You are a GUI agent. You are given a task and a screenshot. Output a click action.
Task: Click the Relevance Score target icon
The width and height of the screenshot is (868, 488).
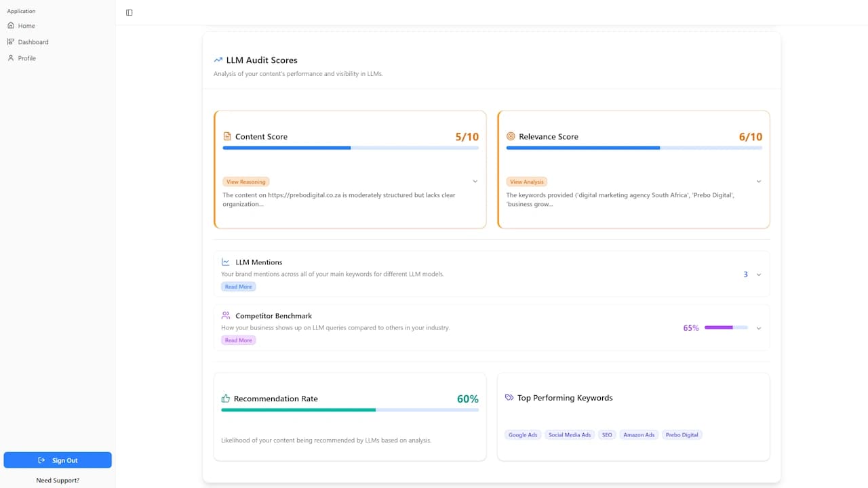[x=509, y=136]
